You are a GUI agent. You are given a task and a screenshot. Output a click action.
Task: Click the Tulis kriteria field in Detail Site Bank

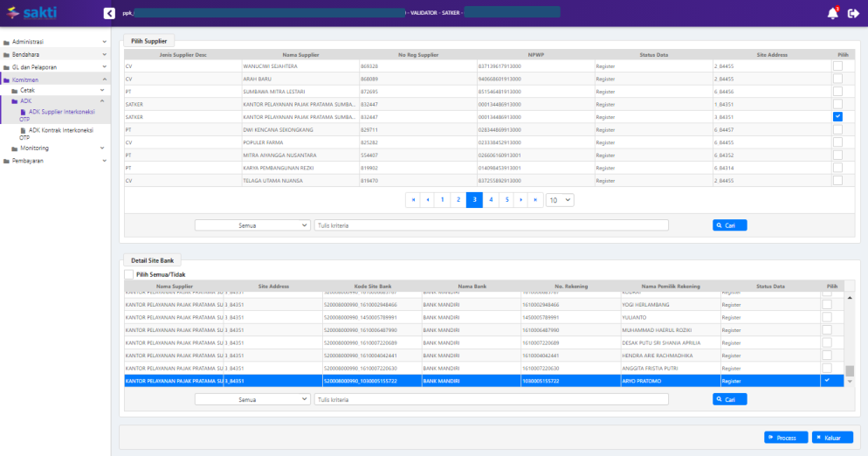[x=491, y=399]
